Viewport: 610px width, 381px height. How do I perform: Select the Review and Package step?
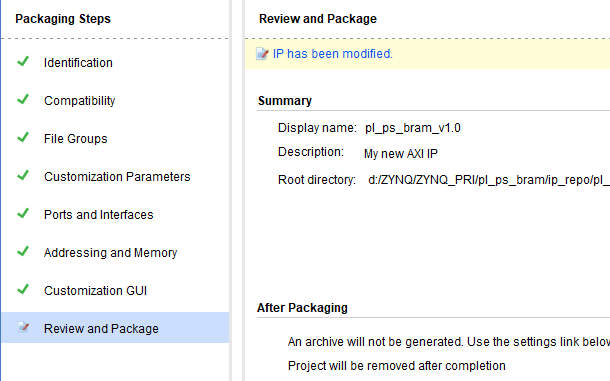115,328
